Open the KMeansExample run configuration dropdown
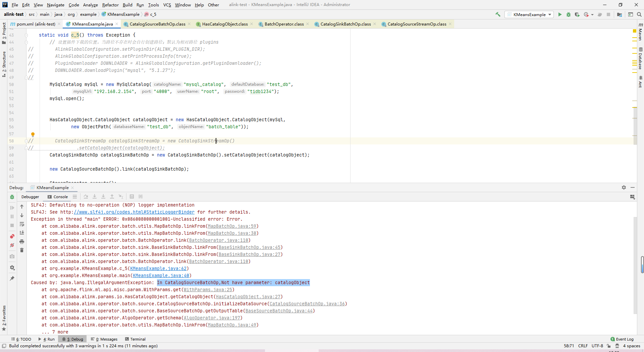Viewport: 644px width, 352px height. tap(529, 14)
